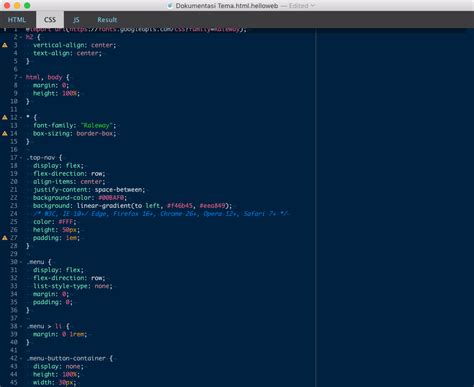Click the "Raleway" font-family value
The image size is (474, 387).
point(96,125)
